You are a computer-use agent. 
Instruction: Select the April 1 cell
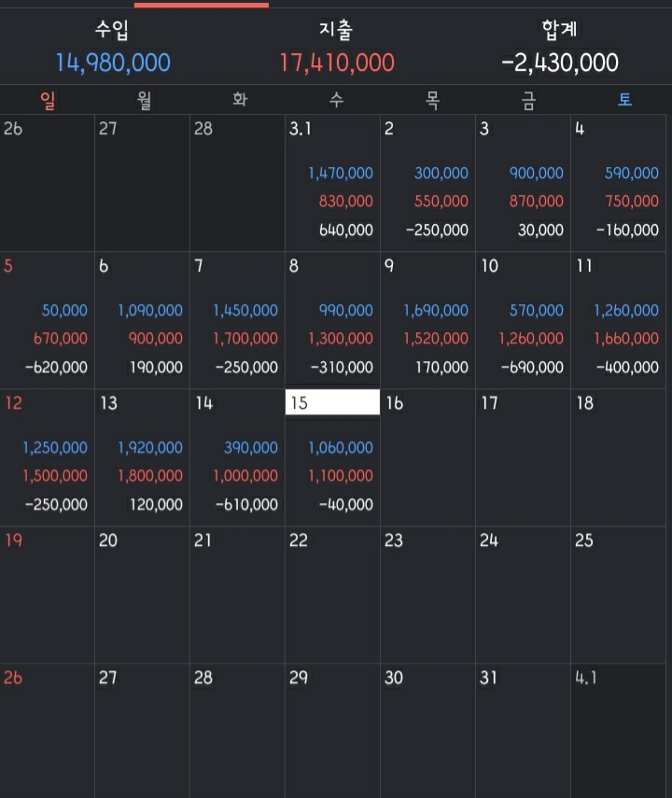[x=618, y=731]
